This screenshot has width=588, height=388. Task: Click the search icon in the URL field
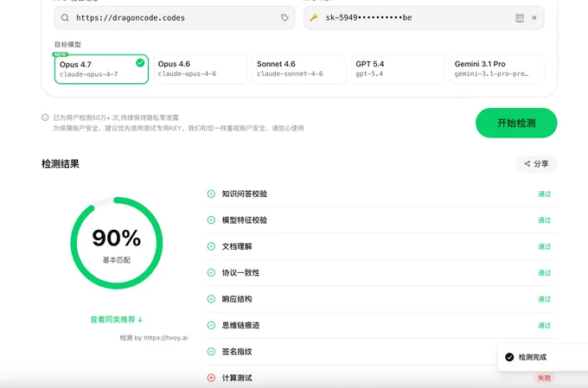(65, 17)
